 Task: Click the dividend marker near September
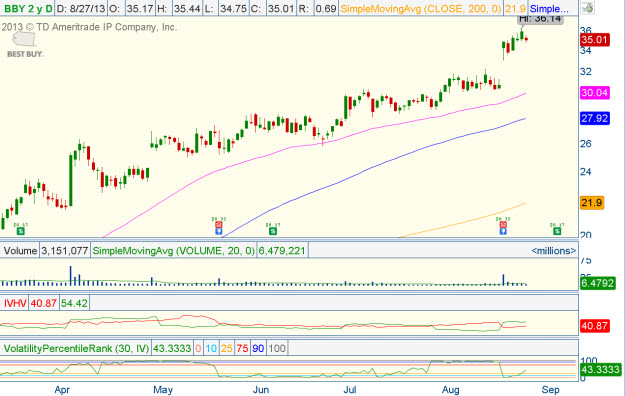557,231
